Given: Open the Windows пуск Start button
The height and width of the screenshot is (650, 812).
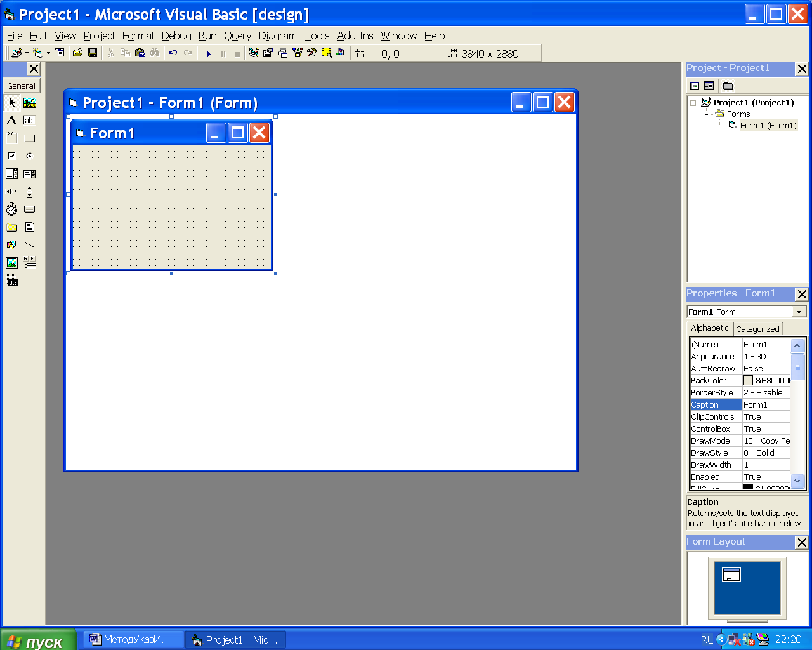Looking at the screenshot, I should click(39, 640).
